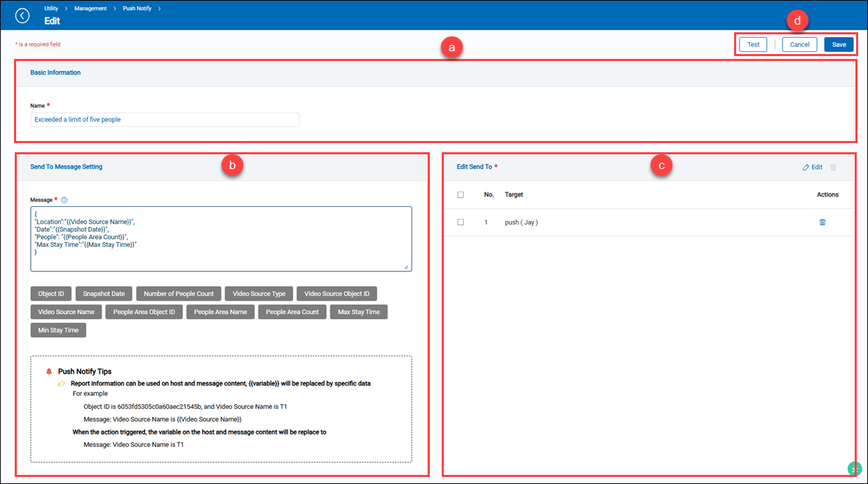Screen dimensions: 868x484
Task: Click inside the Message text area
Action: [221, 238]
